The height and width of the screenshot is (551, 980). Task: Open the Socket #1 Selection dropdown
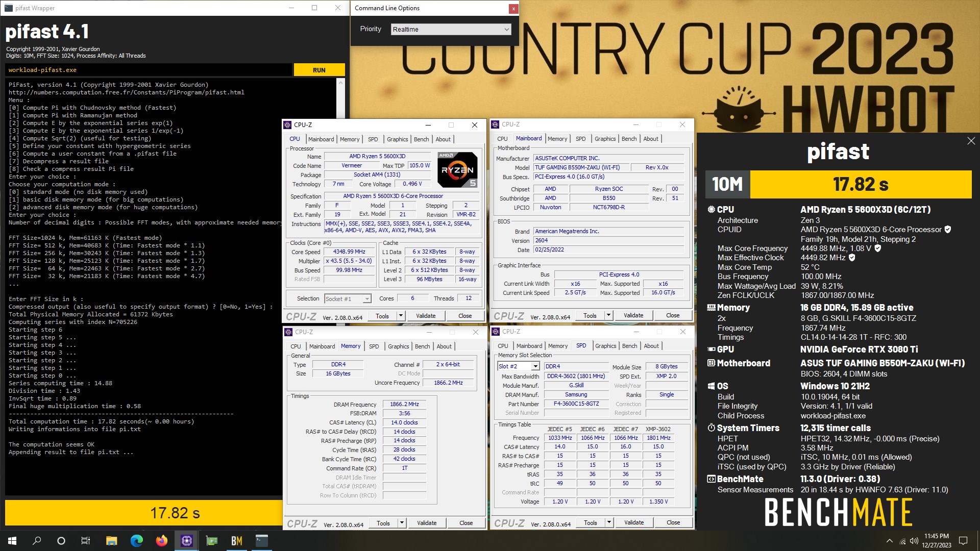click(347, 298)
